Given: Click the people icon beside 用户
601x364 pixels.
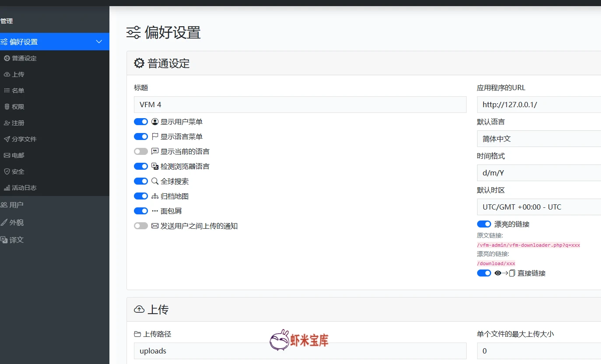Looking at the screenshot, I should [4, 205].
